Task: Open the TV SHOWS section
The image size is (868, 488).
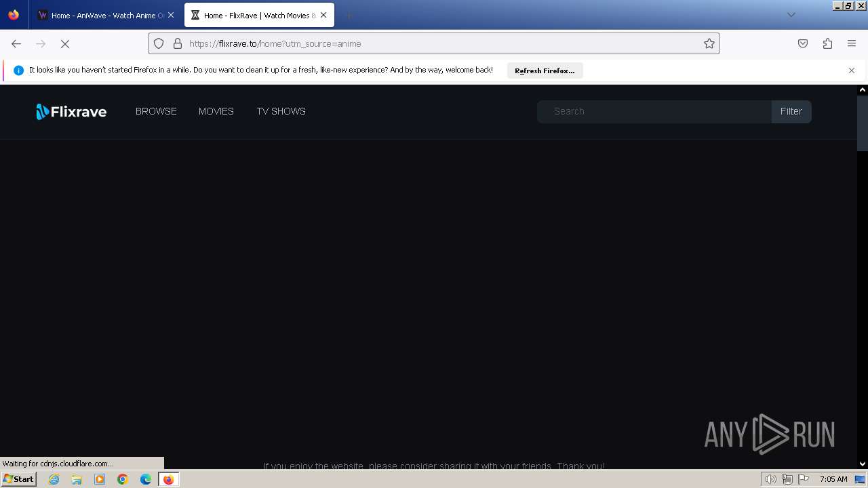Action: [x=281, y=111]
